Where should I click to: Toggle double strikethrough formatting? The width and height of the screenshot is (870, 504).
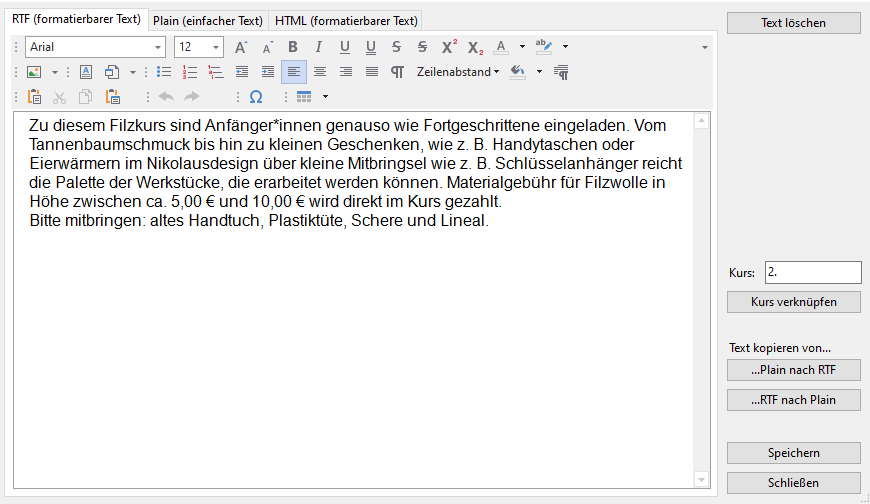(422, 47)
